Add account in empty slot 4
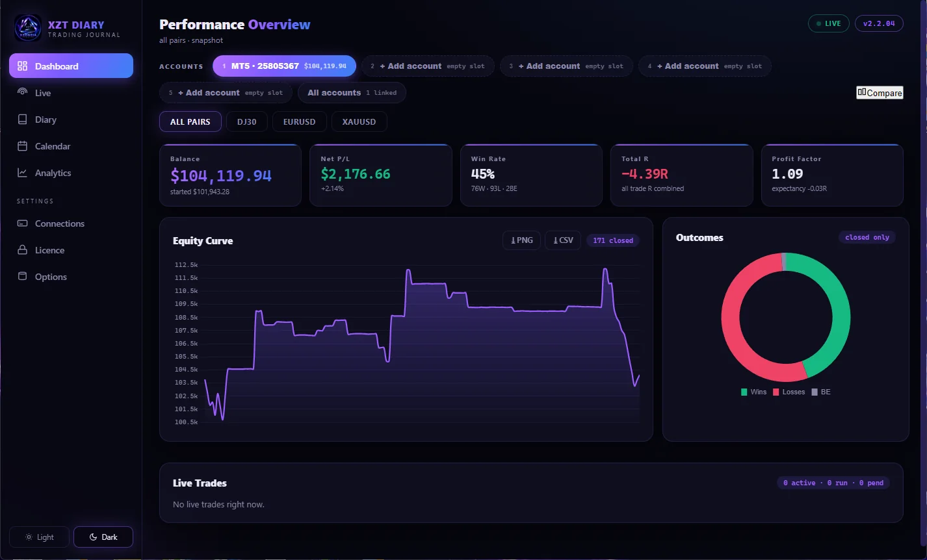 click(705, 66)
